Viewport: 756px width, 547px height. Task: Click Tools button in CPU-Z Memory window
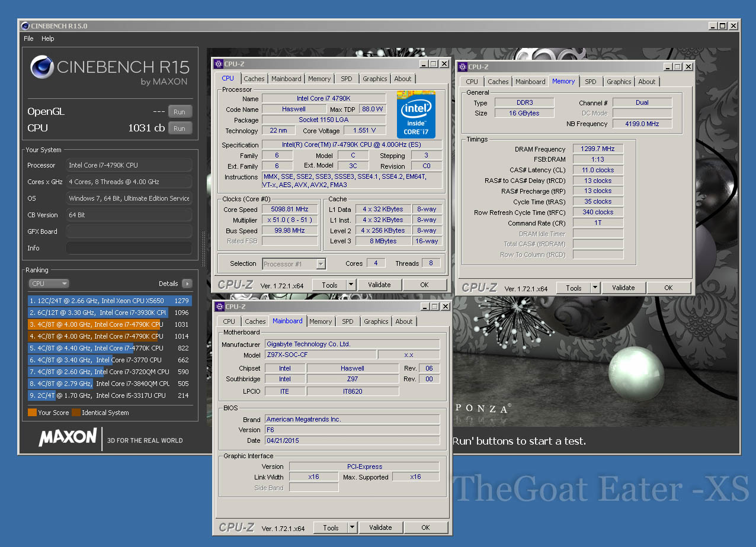click(574, 288)
